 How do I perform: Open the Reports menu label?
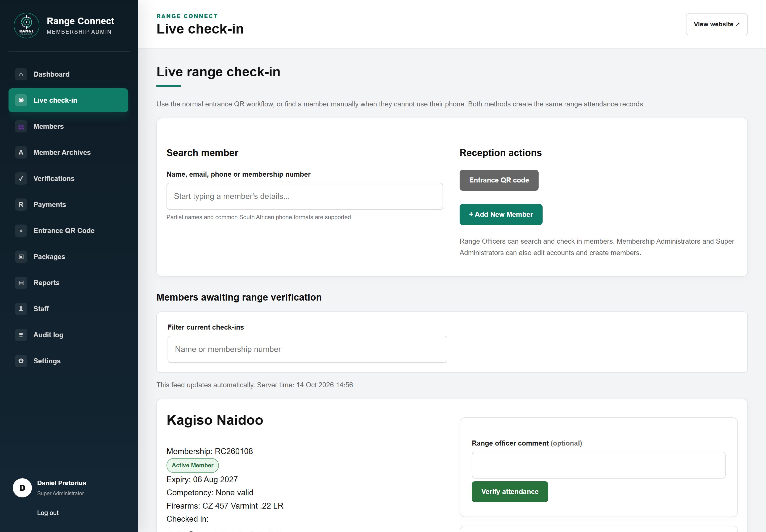coord(46,283)
